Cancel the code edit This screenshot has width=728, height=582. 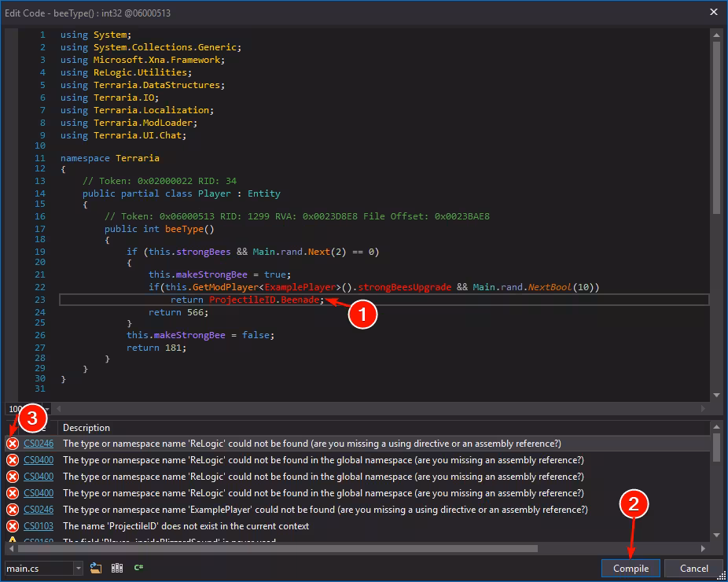(693, 569)
